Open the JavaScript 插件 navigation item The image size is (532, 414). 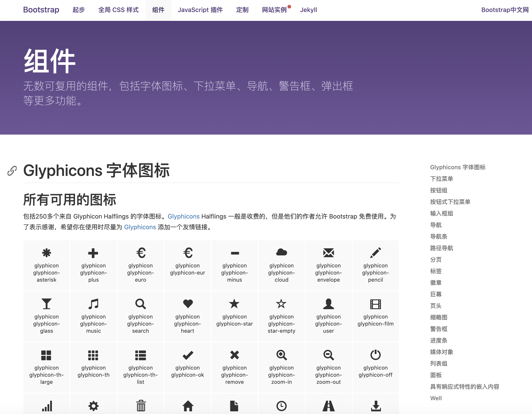point(200,10)
